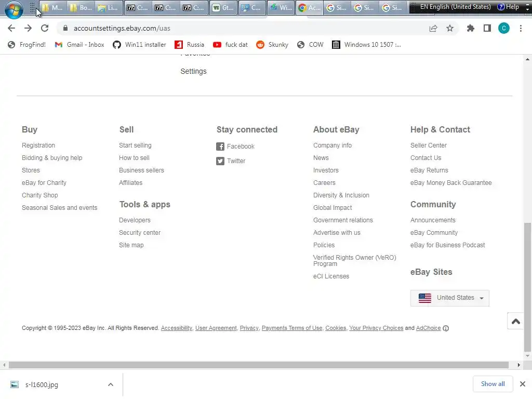532x399 pixels.
Task: Open the User Agreement footer link
Action: pos(216,328)
